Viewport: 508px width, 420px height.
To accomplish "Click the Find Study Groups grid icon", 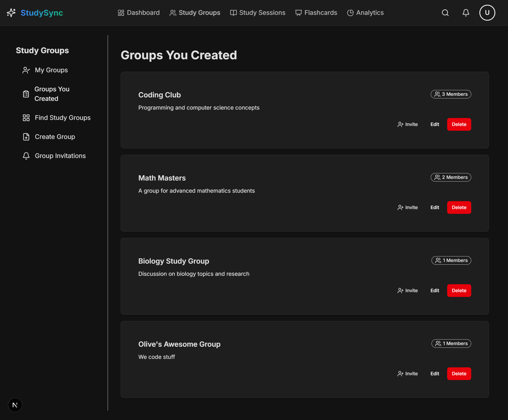I will click(26, 118).
